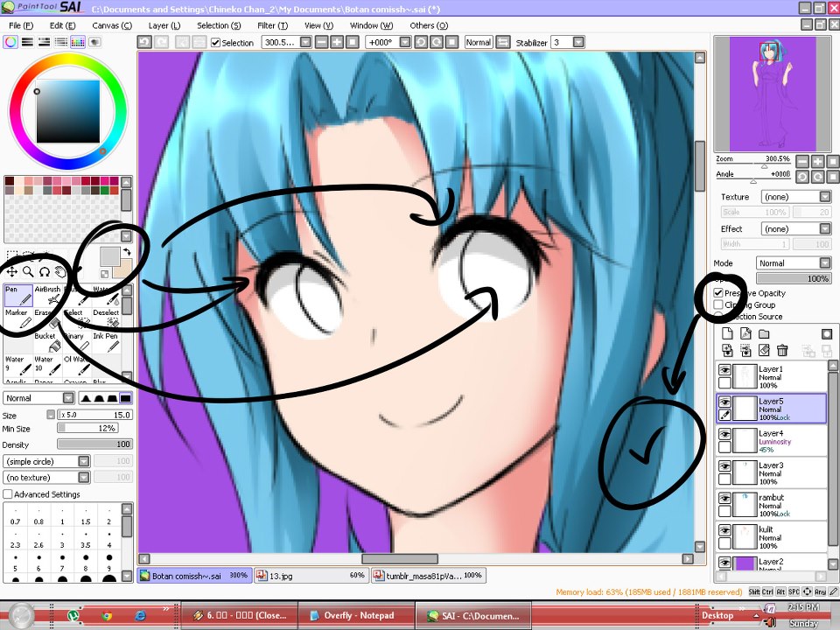Viewport: 840px width, 630px height.
Task: Click the brush Density slider bar
Action: tap(94, 444)
